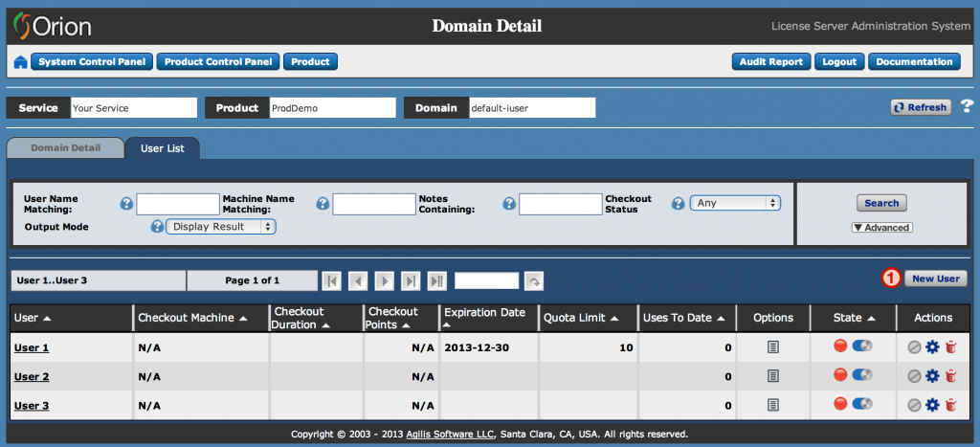Click the gear settings icon for User 2
Image resolution: width=980 pixels, height=447 pixels.
[932, 376]
